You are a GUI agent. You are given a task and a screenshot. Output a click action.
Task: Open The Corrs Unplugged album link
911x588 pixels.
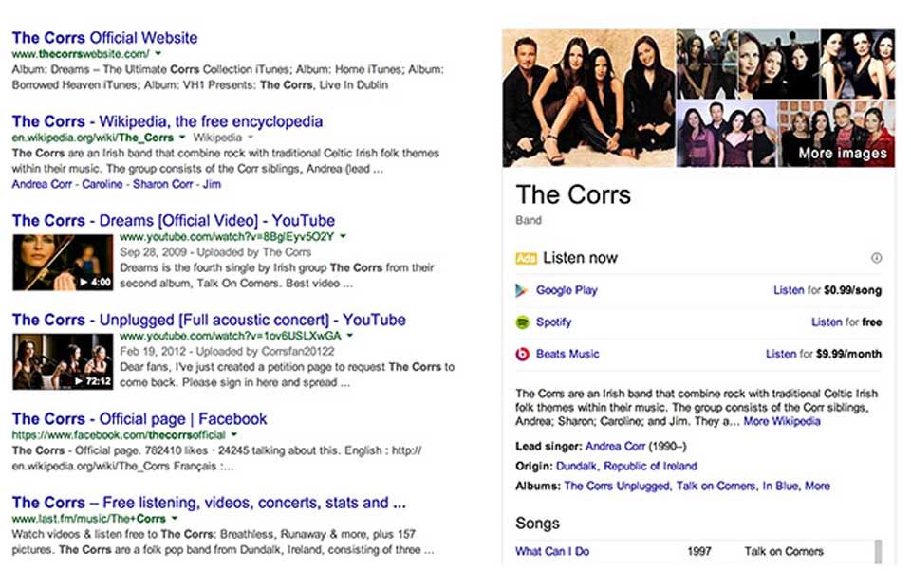tap(617, 486)
